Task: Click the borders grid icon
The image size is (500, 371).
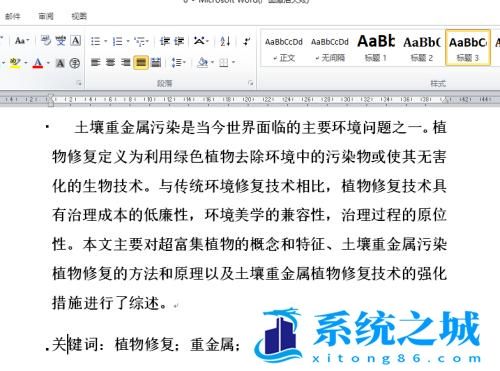Action: [x=224, y=62]
